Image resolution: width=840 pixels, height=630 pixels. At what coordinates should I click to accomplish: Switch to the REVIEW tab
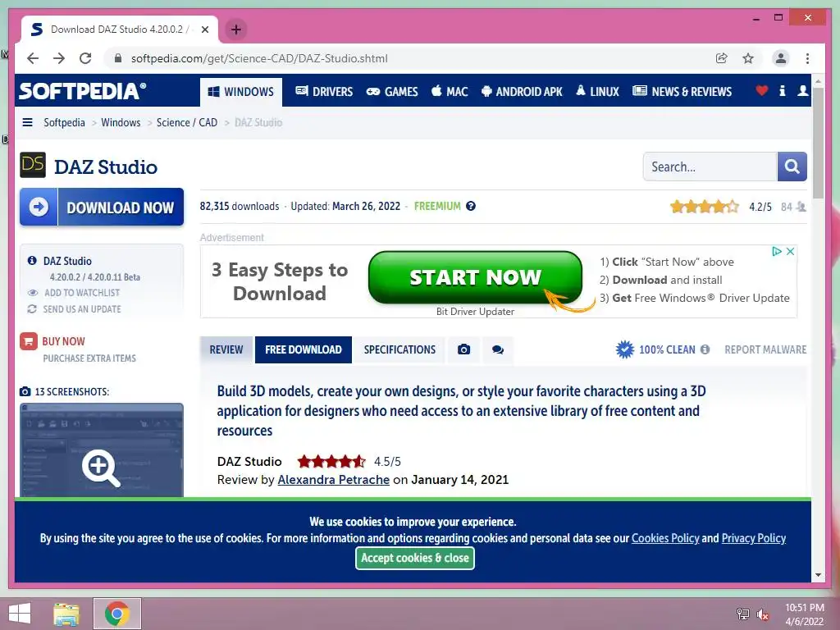point(226,349)
